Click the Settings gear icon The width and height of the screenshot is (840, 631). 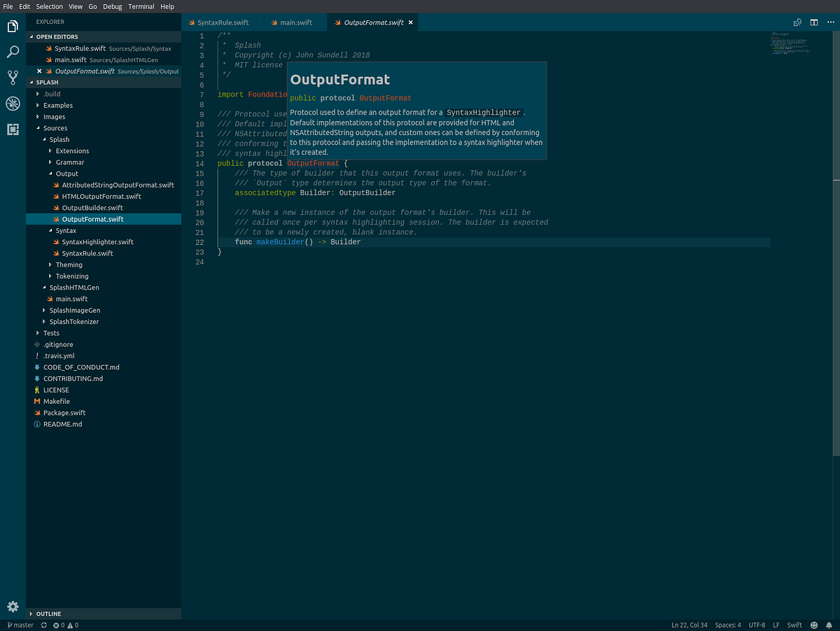coord(12,607)
